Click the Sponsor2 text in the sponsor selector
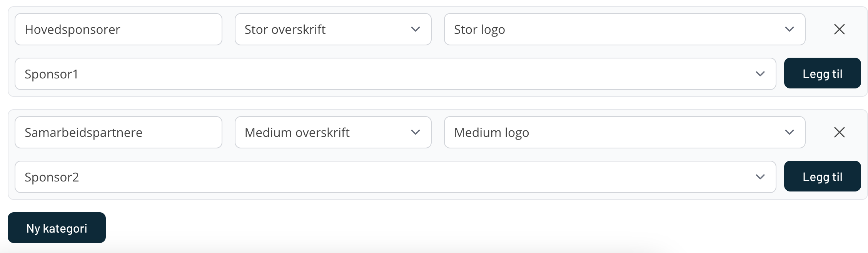Image resolution: width=868 pixels, height=253 pixels. (52, 177)
